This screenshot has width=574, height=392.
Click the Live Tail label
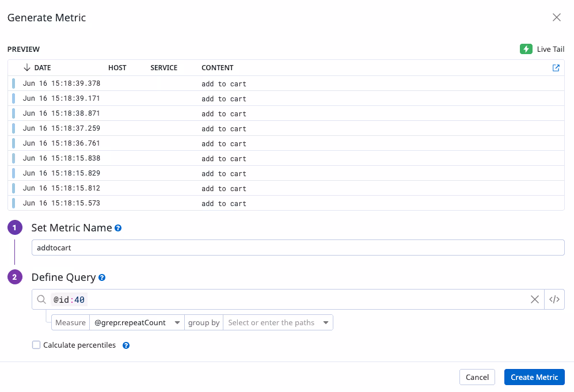(550, 49)
